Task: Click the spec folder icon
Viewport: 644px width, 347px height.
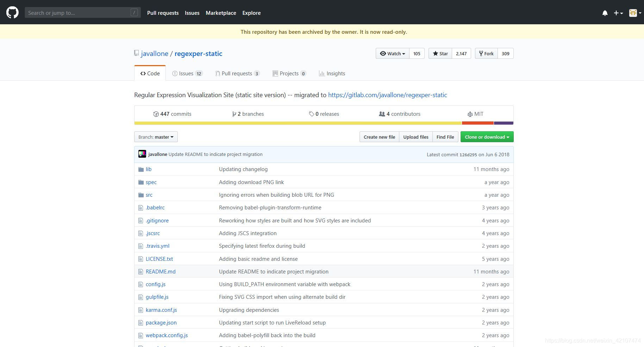Action: tap(141, 182)
